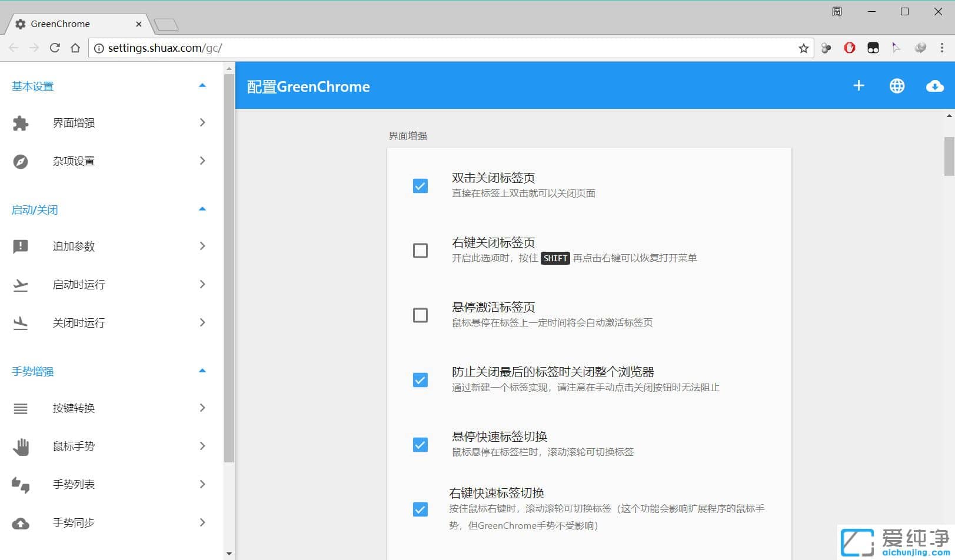Screen dimensions: 955x560
Task: Click the compass icon beside 杂项设置
Action: [21, 161]
